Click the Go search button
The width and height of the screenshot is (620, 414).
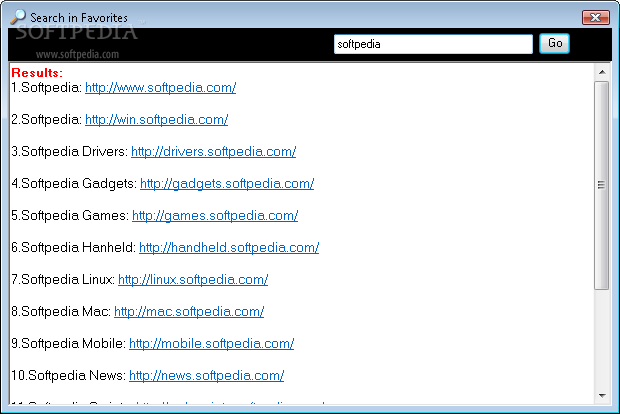pos(554,43)
